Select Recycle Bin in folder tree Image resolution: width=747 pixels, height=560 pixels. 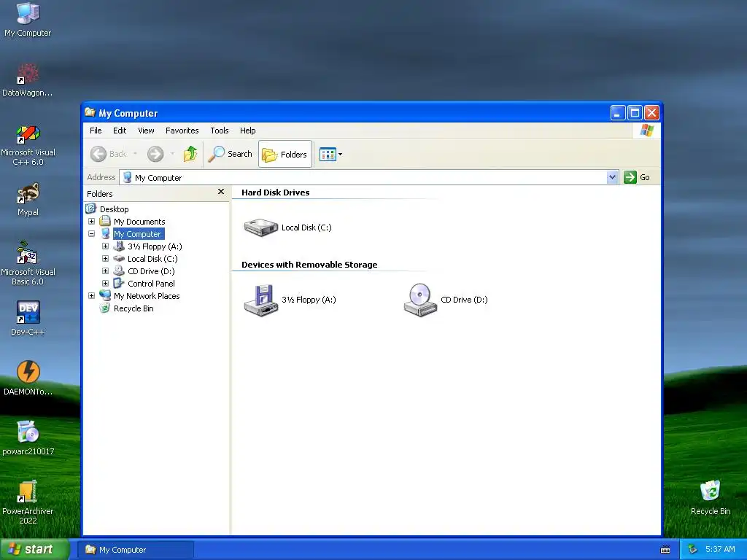pyautogui.click(x=133, y=308)
